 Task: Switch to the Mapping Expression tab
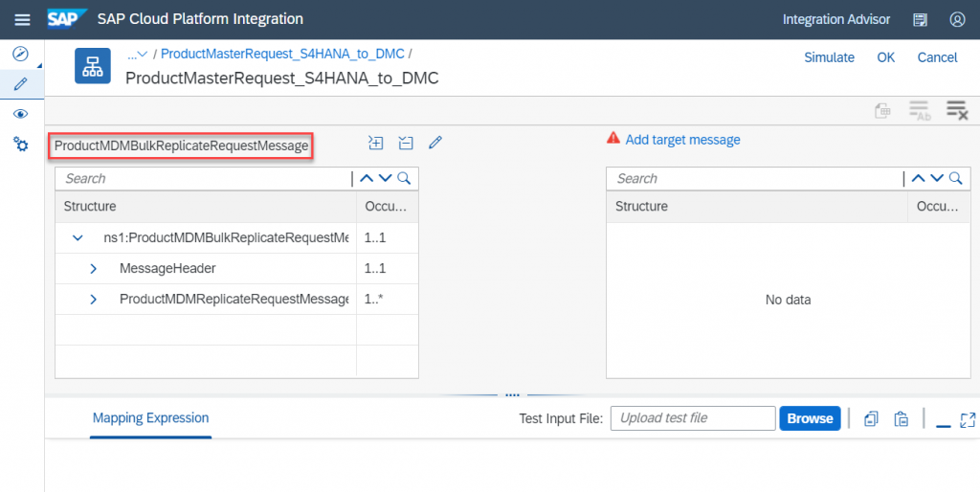(150, 418)
